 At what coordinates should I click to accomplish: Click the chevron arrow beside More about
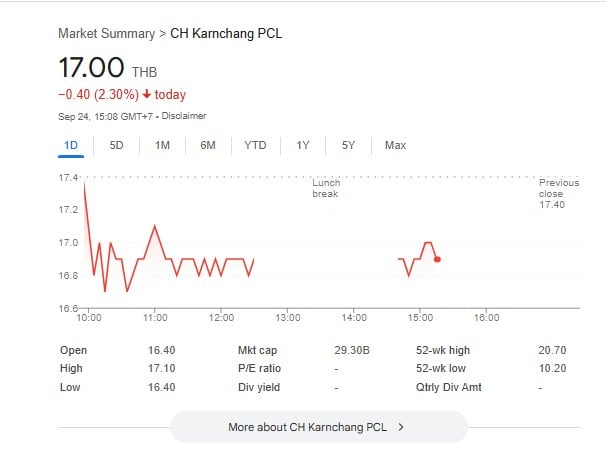click(x=401, y=427)
